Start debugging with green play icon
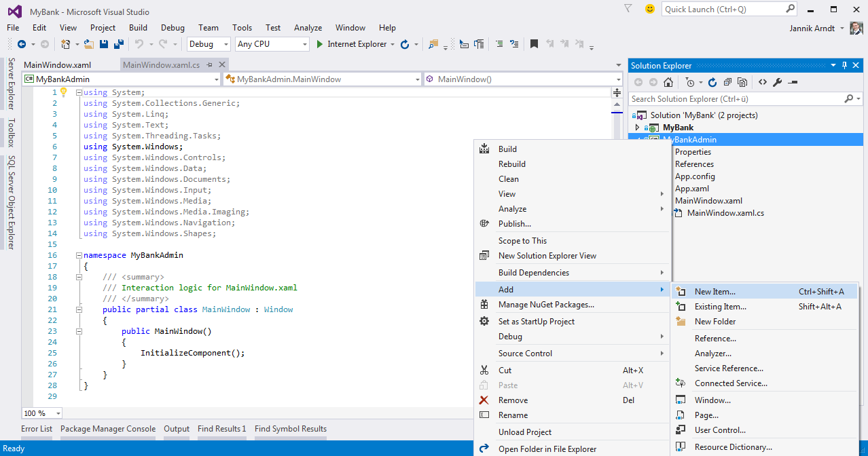 point(321,44)
